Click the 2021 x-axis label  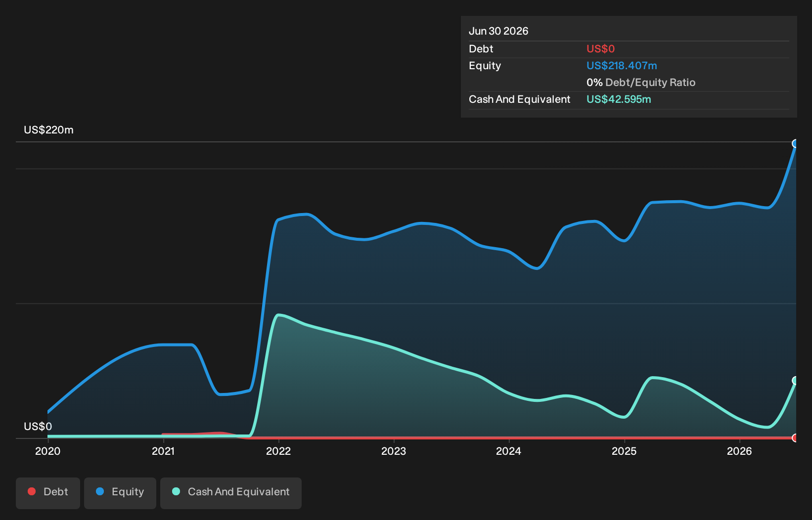[163, 451]
